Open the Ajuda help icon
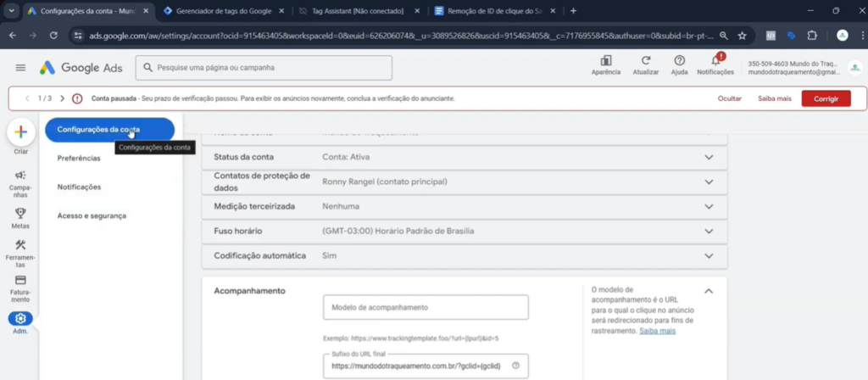 point(679,61)
